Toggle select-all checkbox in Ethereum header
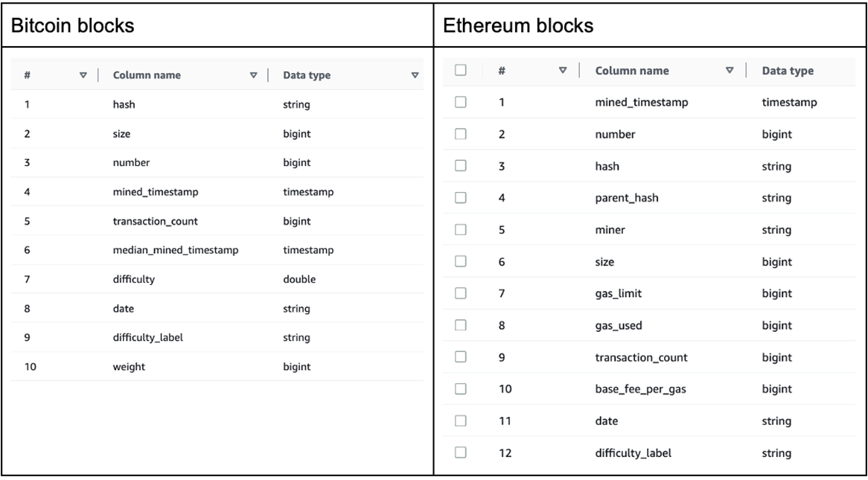Image resolution: width=868 pixels, height=480 pixels. coord(461,70)
